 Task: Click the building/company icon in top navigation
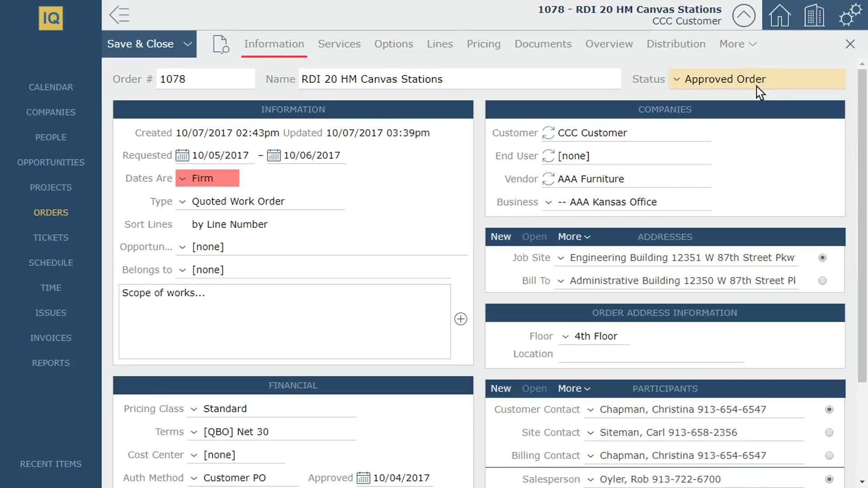tap(814, 15)
